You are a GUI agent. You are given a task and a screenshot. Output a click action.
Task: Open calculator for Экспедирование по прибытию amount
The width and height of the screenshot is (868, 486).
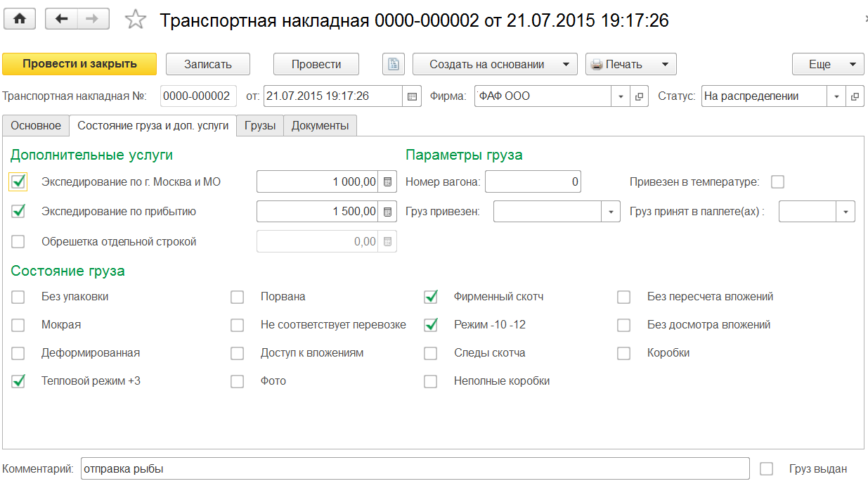387,212
